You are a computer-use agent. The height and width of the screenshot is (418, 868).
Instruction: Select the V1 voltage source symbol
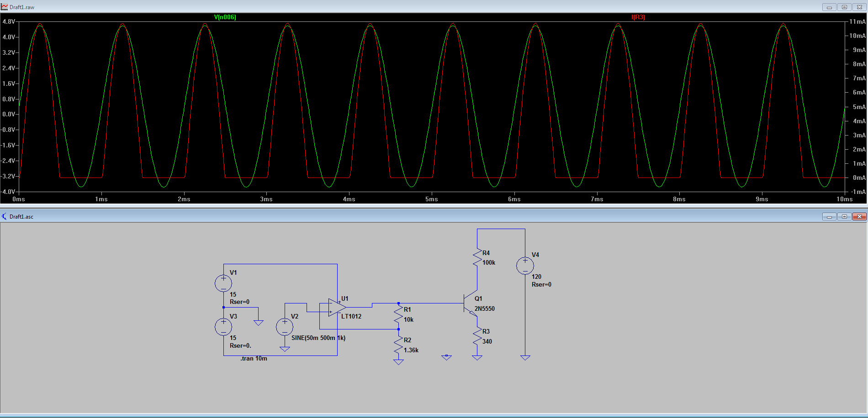223,283
